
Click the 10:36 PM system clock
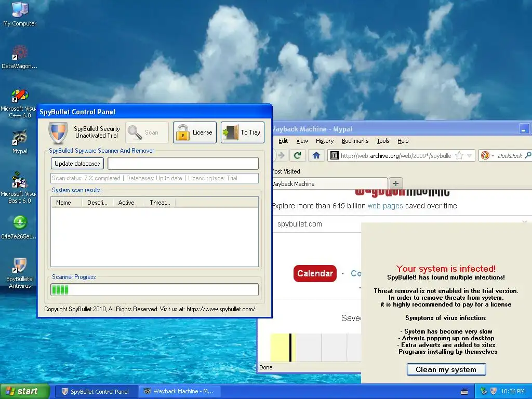[x=513, y=392]
